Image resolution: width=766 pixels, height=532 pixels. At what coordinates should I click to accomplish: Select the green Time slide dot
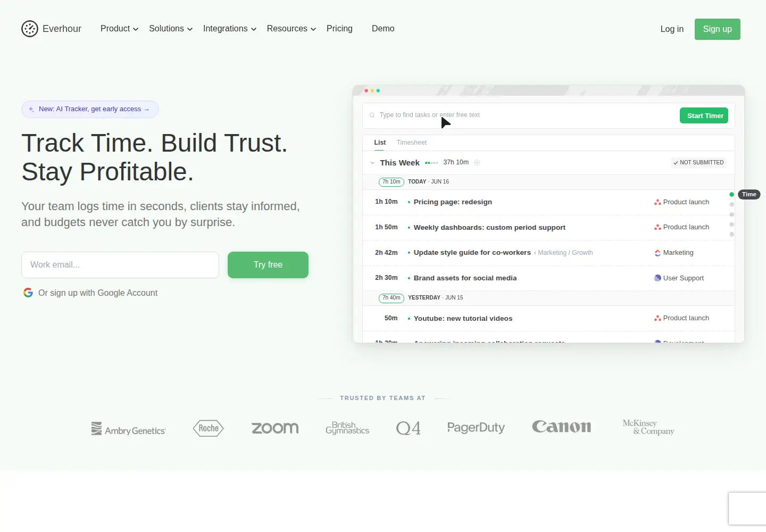tap(732, 195)
